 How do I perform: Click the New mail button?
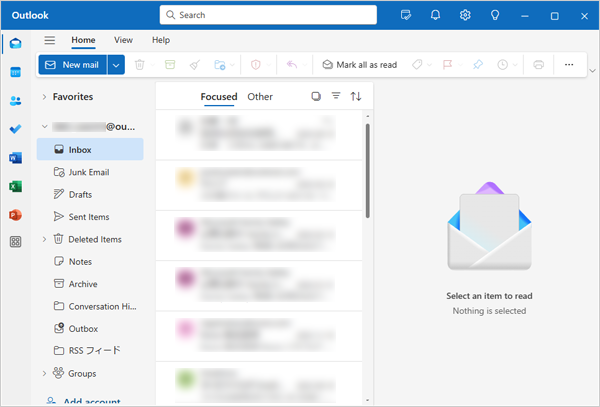pos(73,65)
